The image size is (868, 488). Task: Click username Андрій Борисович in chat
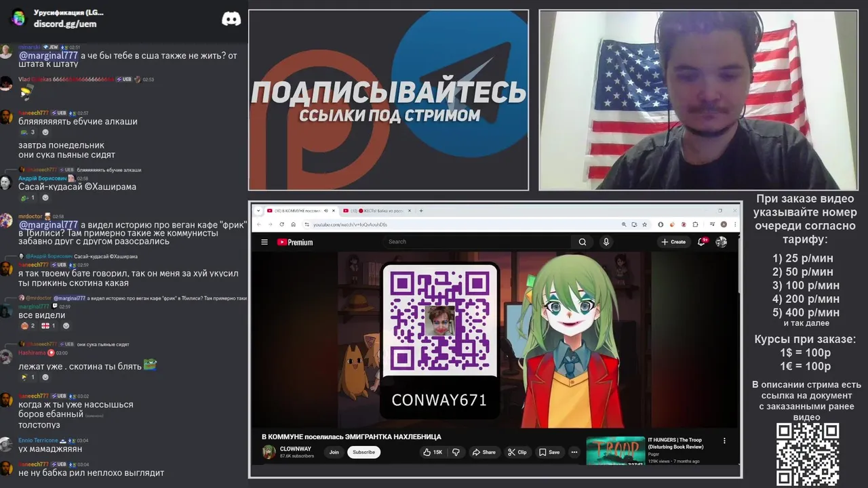pyautogui.click(x=42, y=178)
